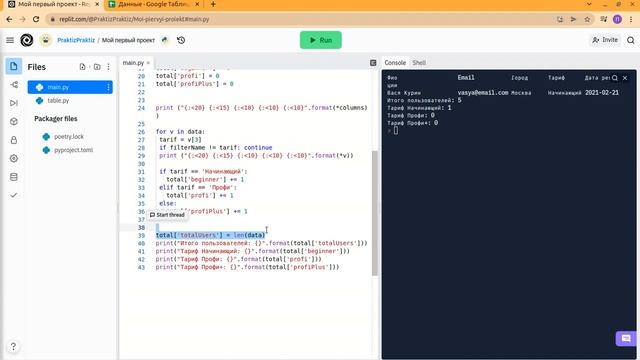640x360 pixels.
Task: Switch to main.py editor tab
Action: (133, 62)
